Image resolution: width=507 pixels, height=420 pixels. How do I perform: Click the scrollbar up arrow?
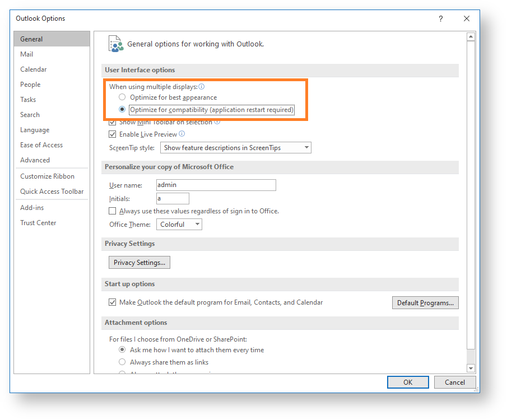click(x=471, y=37)
